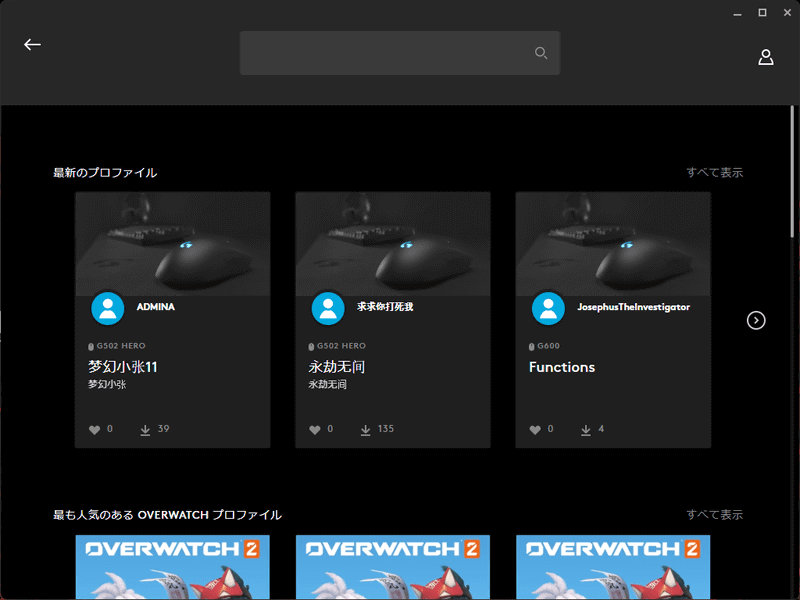800x600 pixels.
Task: Maximize the window
Action: click(x=762, y=13)
